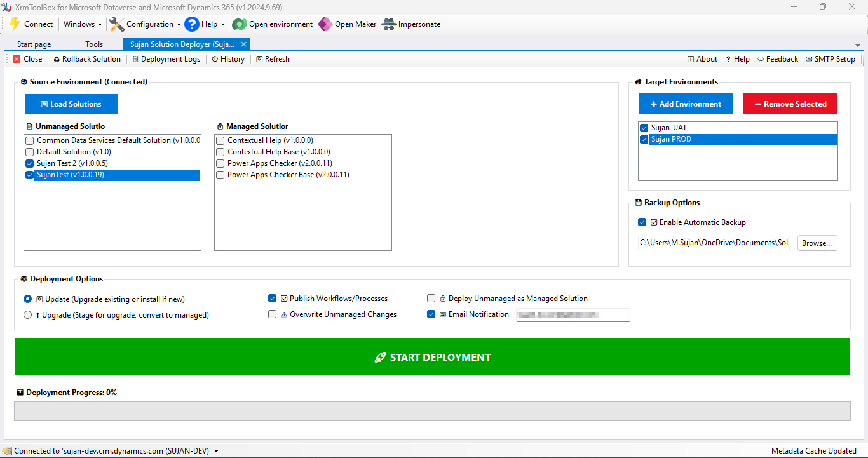Click the Rollback Solution icon
868x458 pixels.
(x=57, y=59)
